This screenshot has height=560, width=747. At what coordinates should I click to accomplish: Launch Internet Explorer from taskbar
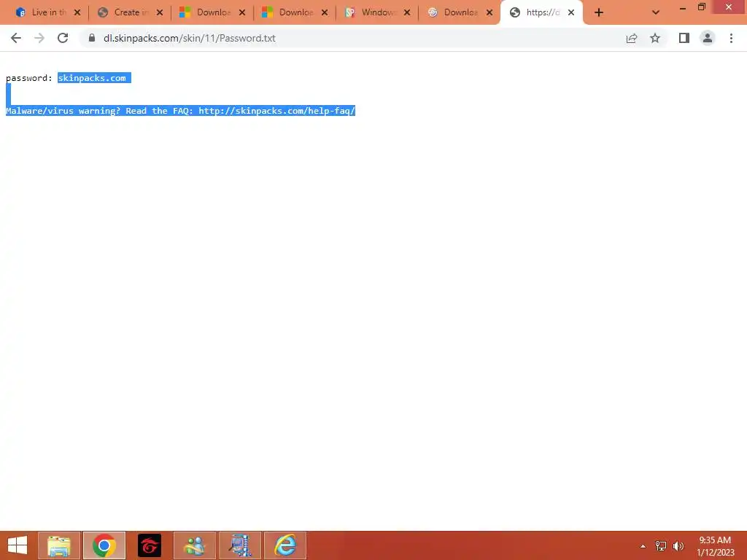(x=285, y=545)
